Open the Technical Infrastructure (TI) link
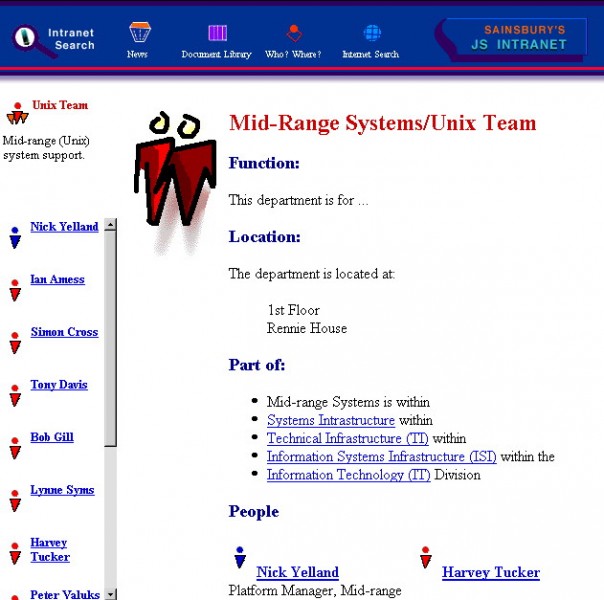The image size is (604, 600). point(348,439)
